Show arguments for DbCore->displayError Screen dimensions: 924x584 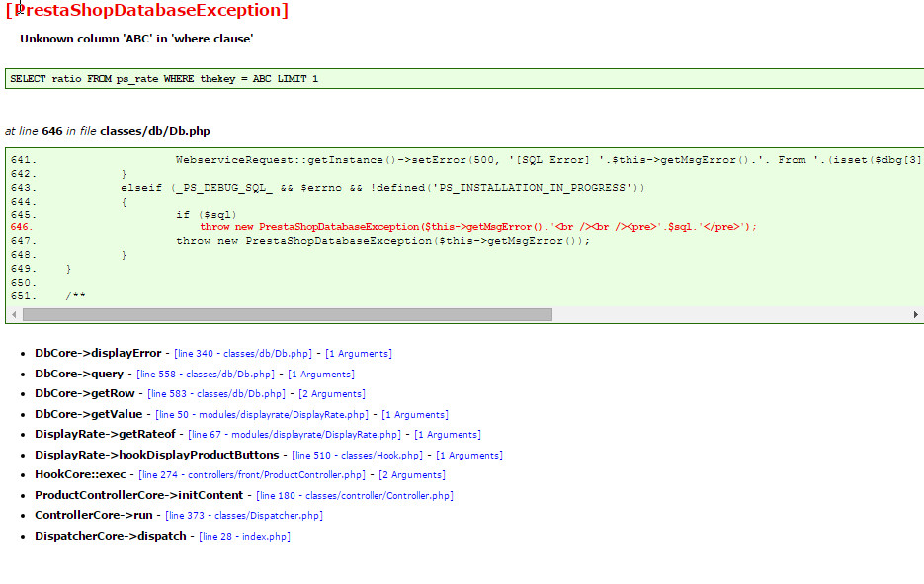click(359, 354)
